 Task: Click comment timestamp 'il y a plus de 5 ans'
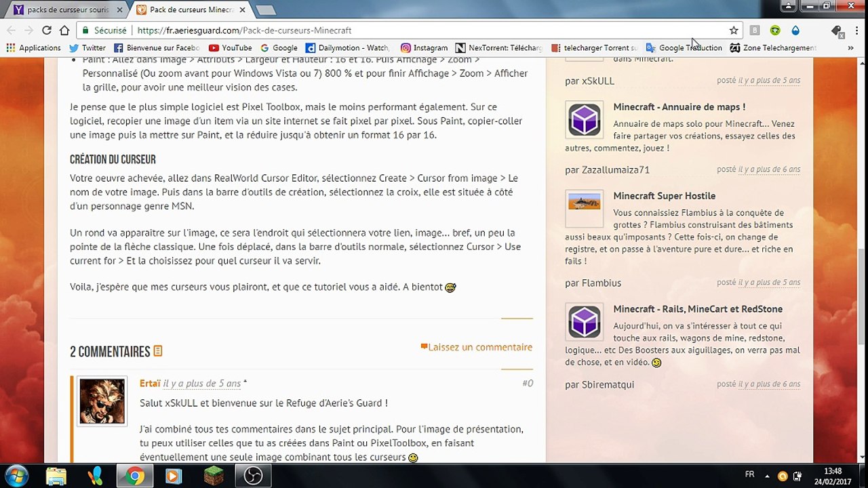coord(201,384)
